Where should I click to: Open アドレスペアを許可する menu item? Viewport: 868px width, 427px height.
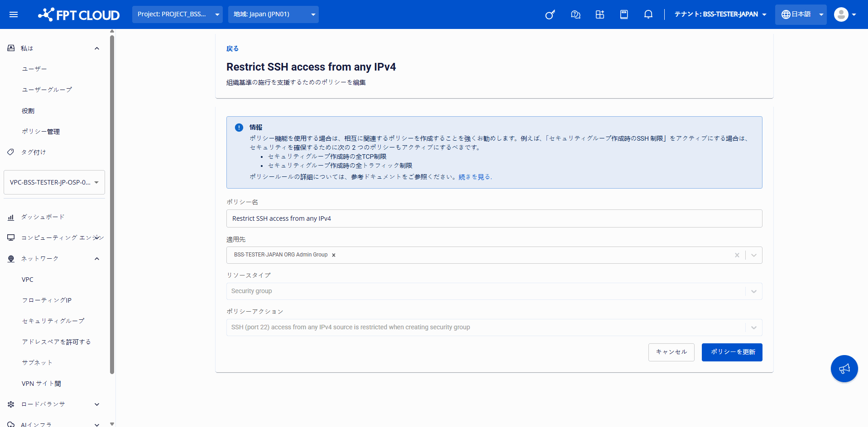57,342
